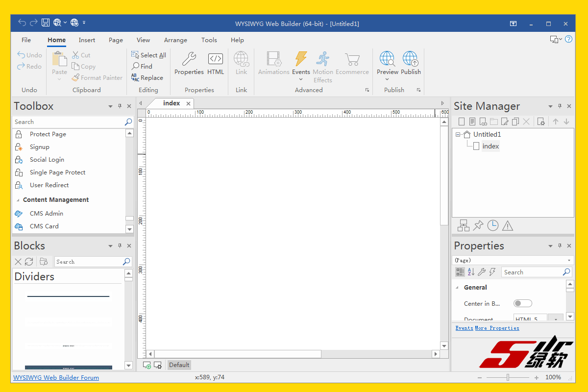Open the Arrange ribbon tab
Image resolution: width=588 pixels, height=392 pixels.
(175, 40)
